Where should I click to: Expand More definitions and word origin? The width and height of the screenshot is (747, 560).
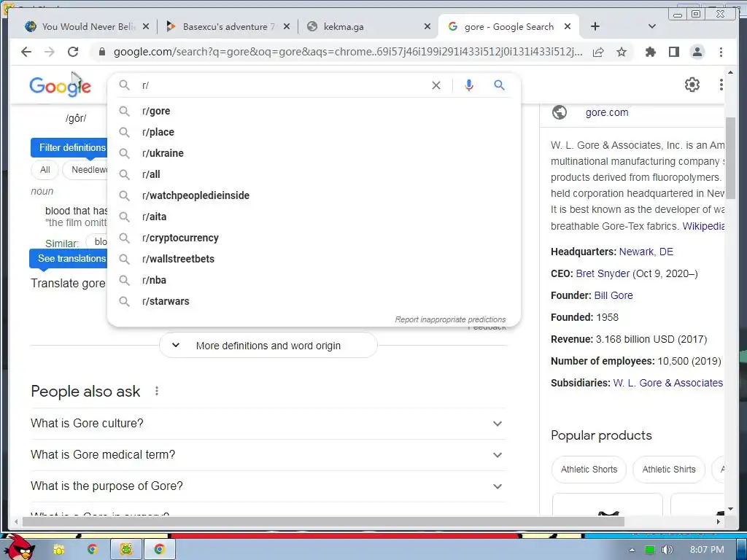click(x=268, y=345)
